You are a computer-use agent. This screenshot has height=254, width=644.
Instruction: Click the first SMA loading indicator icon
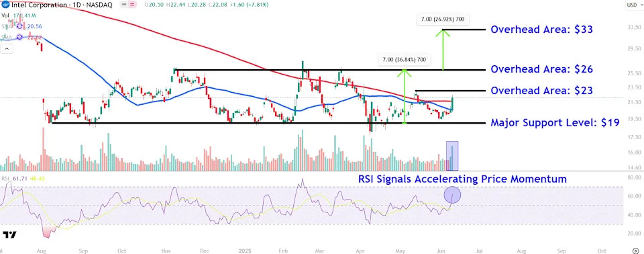[19, 26]
